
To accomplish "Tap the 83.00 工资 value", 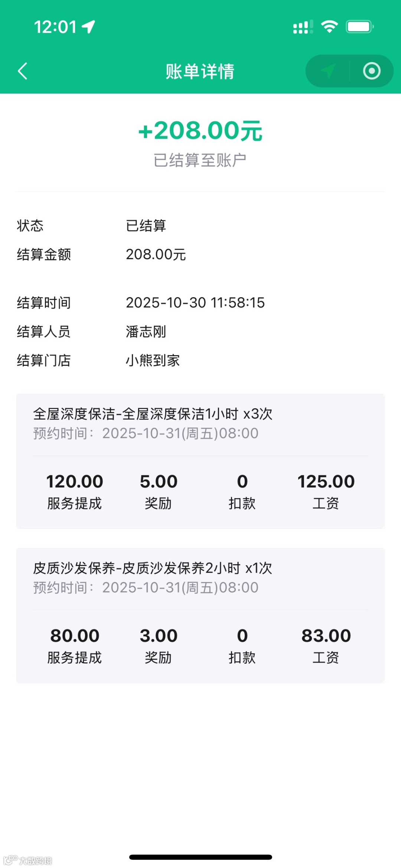I will click(x=326, y=636).
